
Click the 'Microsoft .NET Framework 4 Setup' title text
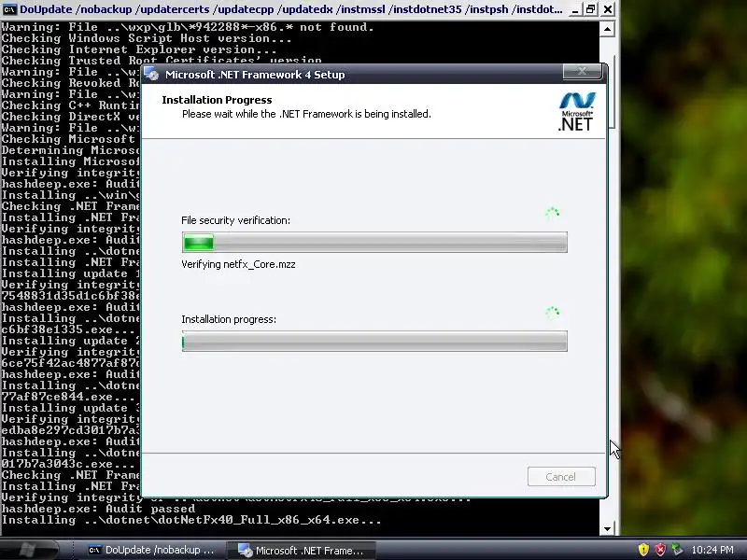(255, 75)
